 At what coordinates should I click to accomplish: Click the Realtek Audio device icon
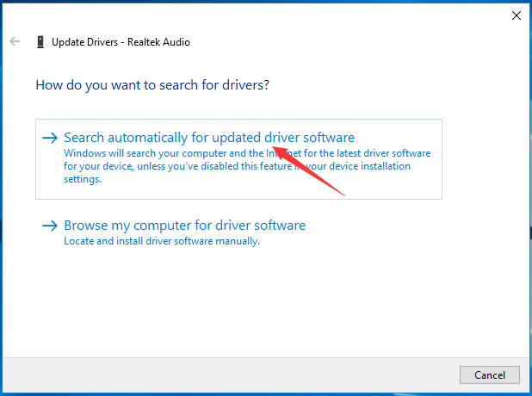[x=40, y=41]
